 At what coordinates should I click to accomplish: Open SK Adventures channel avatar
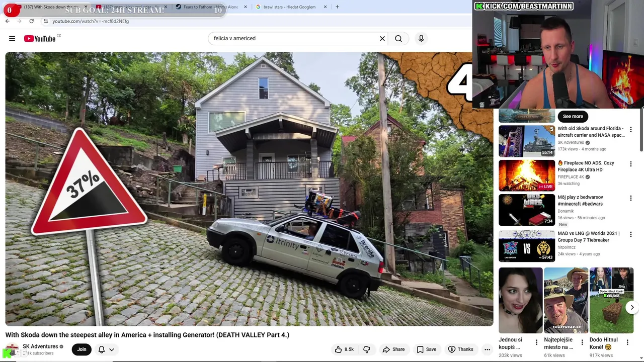click(x=12, y=350)
